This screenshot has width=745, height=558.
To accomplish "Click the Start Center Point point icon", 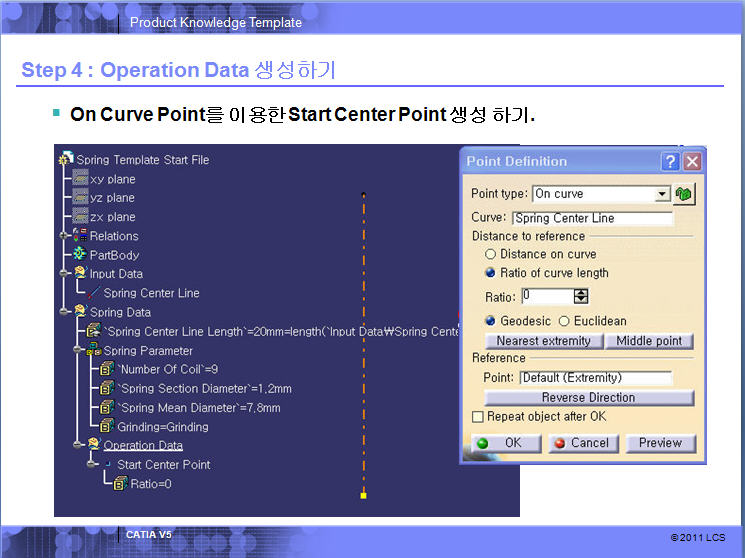I will pyautogui.click(x=108, y=464).
